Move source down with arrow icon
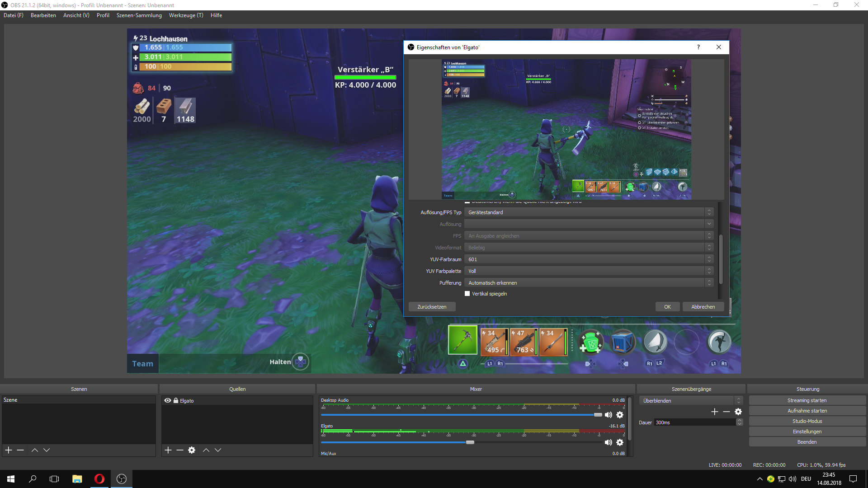Viewport: 868px width, 488px height. click(218, 450)
